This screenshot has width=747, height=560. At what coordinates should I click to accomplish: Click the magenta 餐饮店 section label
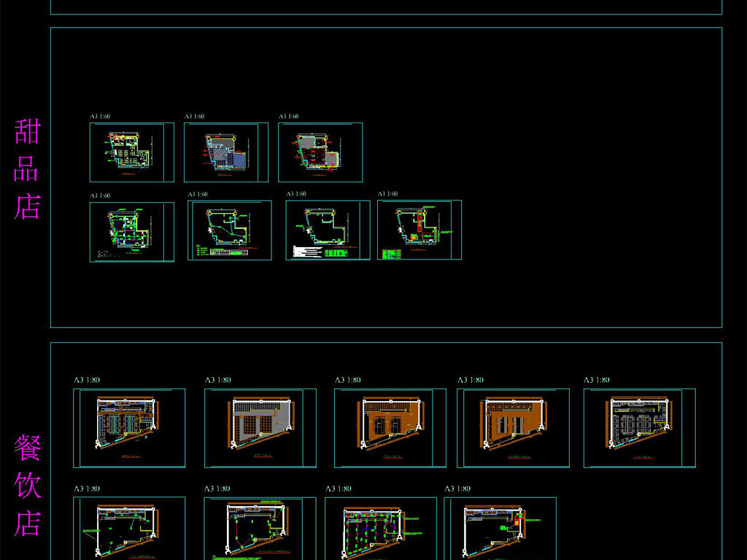click(28, 486)
